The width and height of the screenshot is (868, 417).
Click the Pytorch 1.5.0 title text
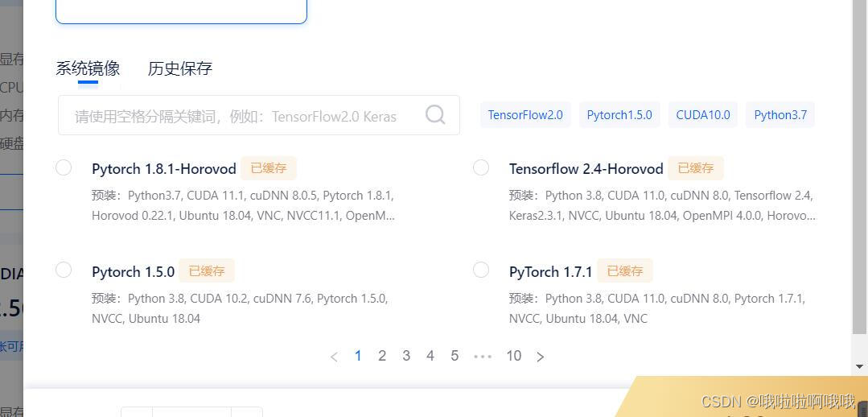(x=133, y=271)
